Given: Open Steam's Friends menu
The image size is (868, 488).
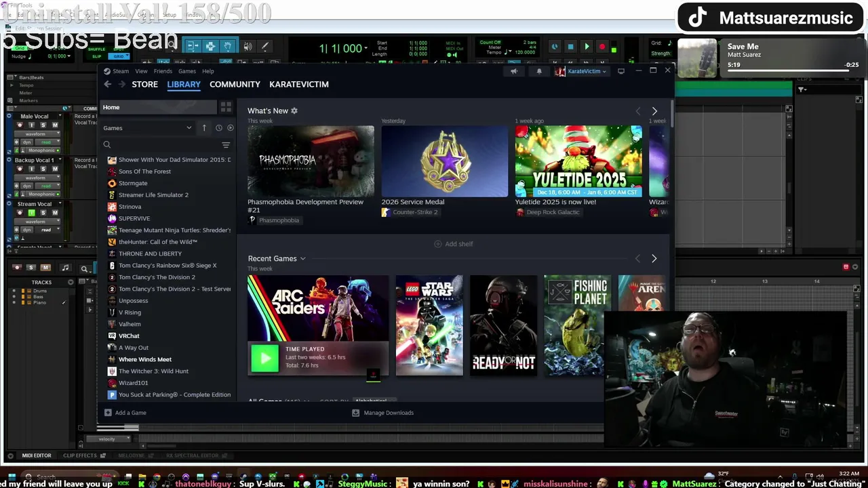Looking at the screenshot, I should pyautogui.click(x=163, y=71).
